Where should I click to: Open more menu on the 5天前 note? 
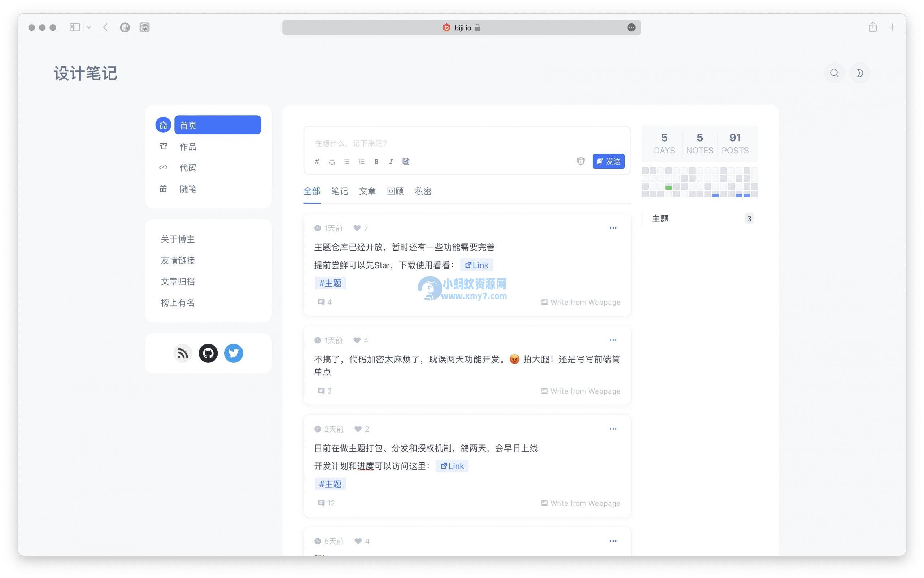pyautogui.click(x=613, y=541)
